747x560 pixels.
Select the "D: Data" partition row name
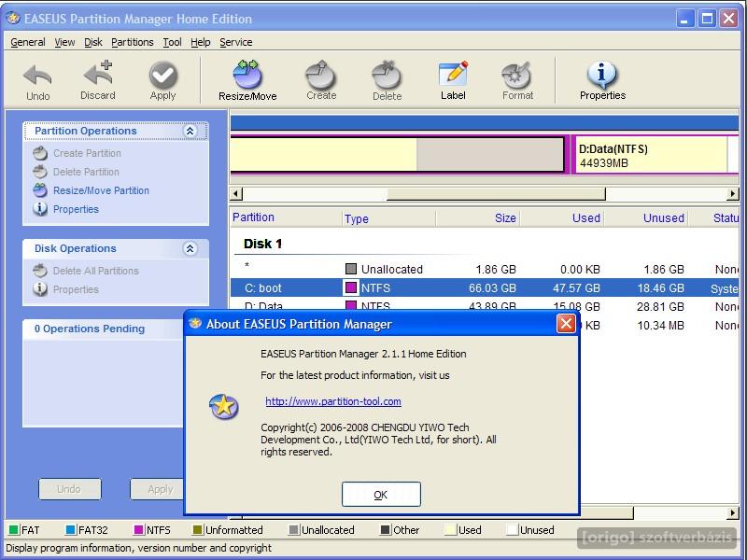pos(263,306)
